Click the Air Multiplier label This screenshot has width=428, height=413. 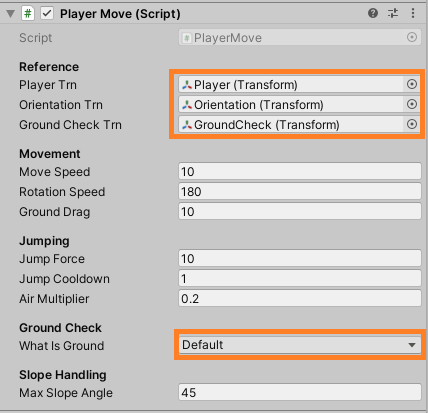pyautogui.click(x=54, y=299)
